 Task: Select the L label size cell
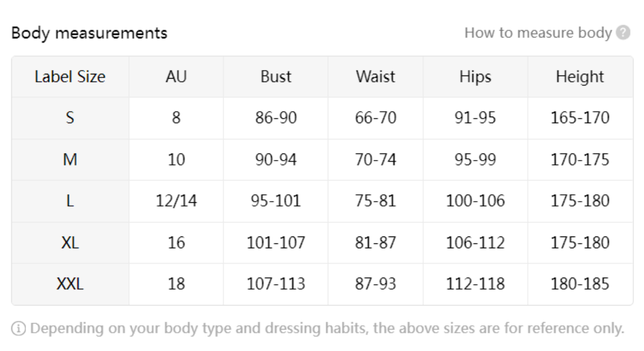coord(70,201)
